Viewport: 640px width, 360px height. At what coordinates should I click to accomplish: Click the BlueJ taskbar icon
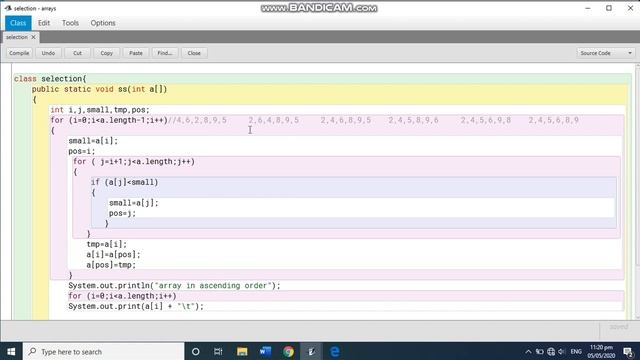tap(311, 351)
